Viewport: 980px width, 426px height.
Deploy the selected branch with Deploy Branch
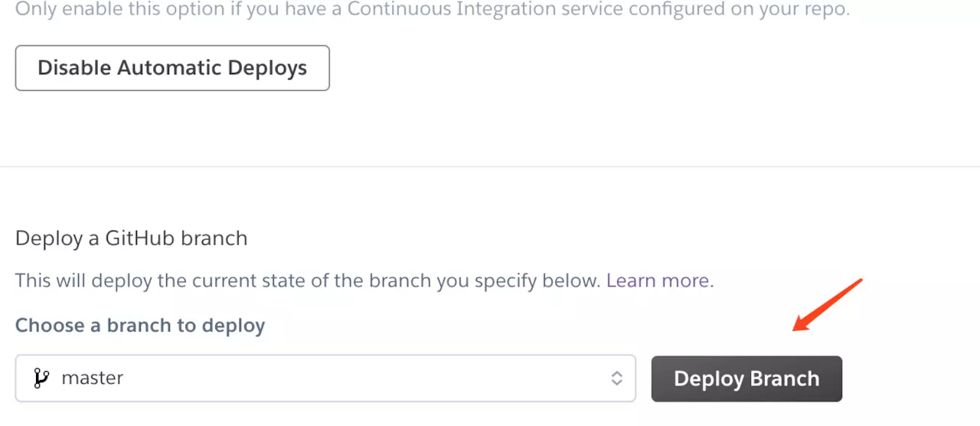(x=746, y=378)
